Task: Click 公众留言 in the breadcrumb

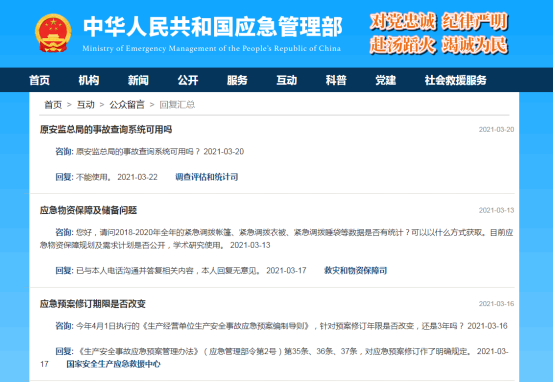Action: coord(127,105)
